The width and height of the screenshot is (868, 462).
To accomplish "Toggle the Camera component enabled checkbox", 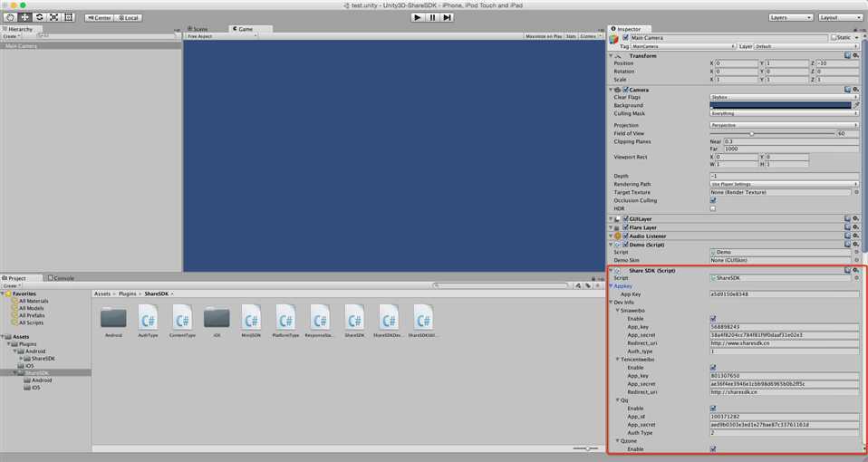I will [x=625, y=90].
